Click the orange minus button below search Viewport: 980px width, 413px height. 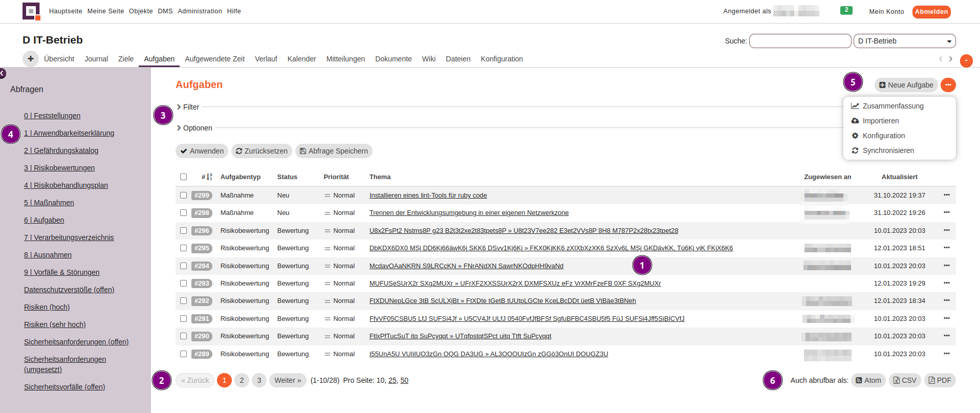coord(966,61)
